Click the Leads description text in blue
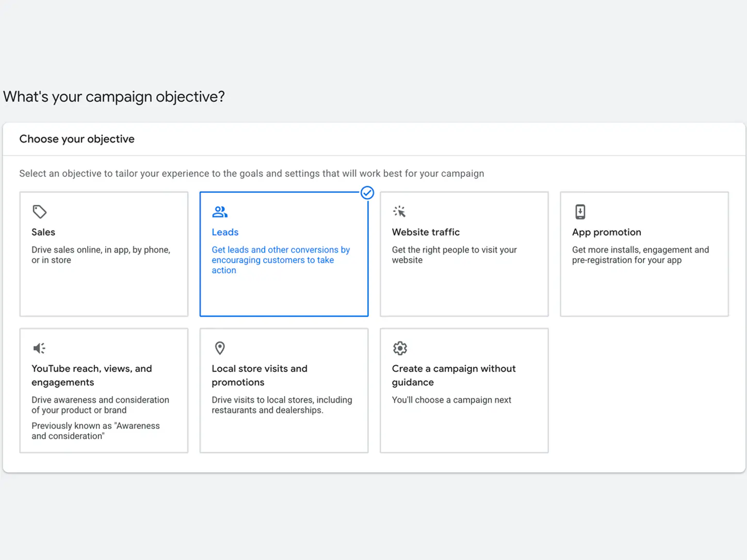Image resolution: width=747 pixels, height=560 pixels. point(281,260)
